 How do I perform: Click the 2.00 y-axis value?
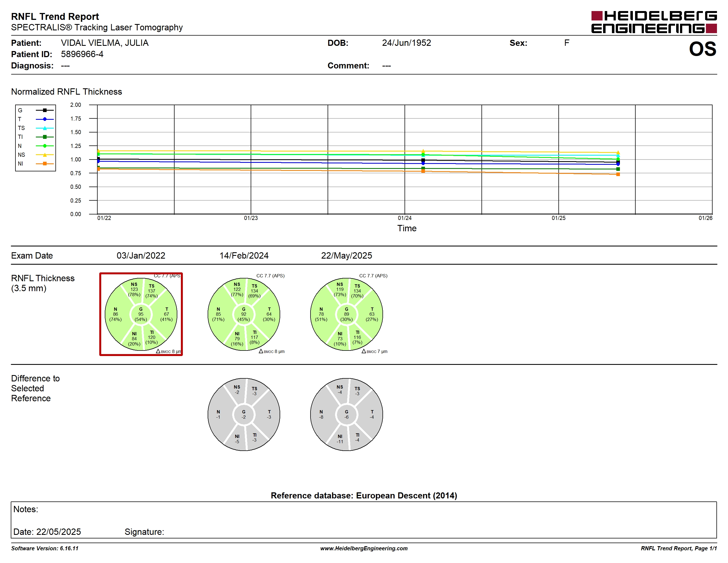76,105
